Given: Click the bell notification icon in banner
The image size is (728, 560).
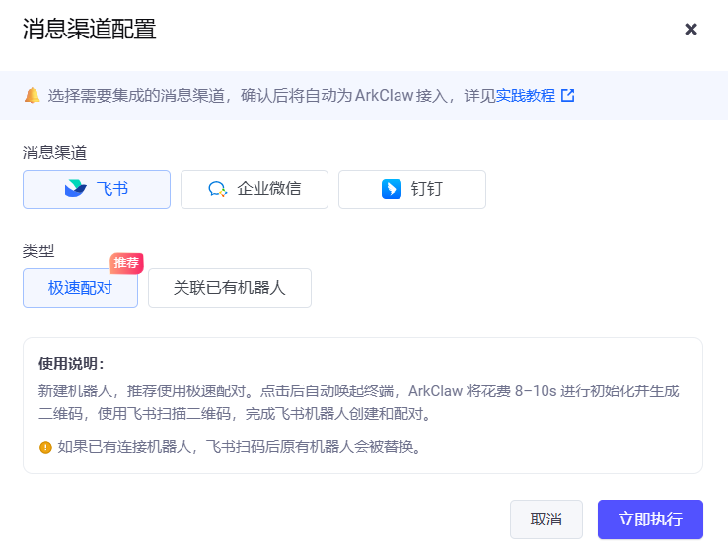Looking at the screenshot, I should (33, 96).
